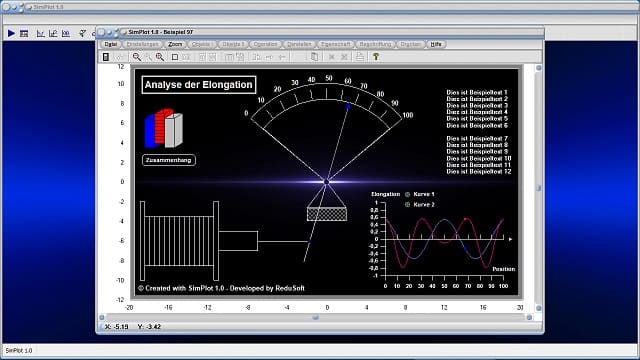Screen dimensions: 640x360
Task: Click the first magnifier zoom icon
Action: (137, 57)
